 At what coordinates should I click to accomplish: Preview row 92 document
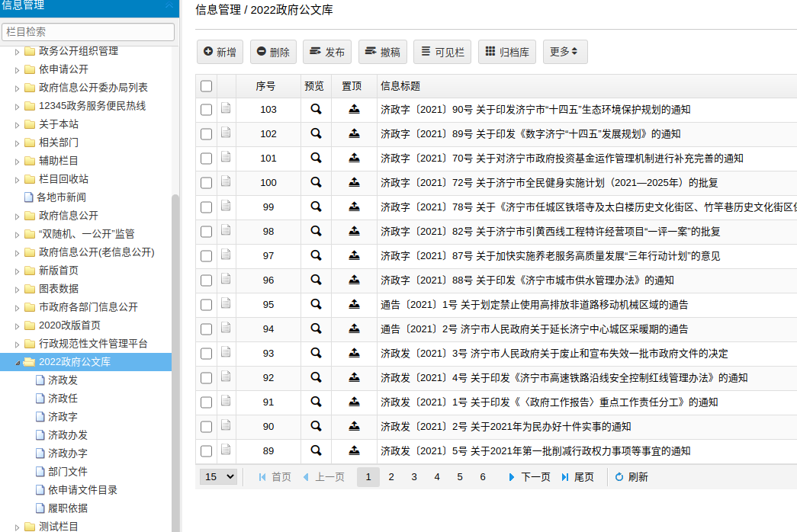tap(316, 377)
